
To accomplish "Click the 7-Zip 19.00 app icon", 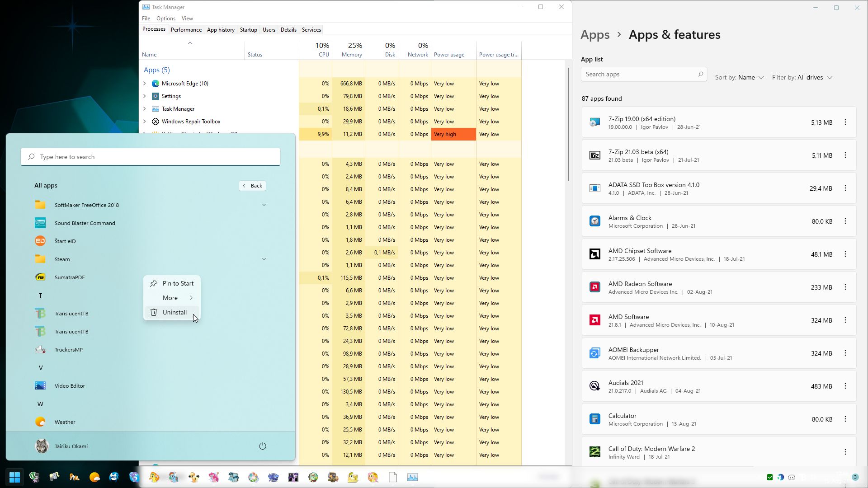I will tap(594, 122).
